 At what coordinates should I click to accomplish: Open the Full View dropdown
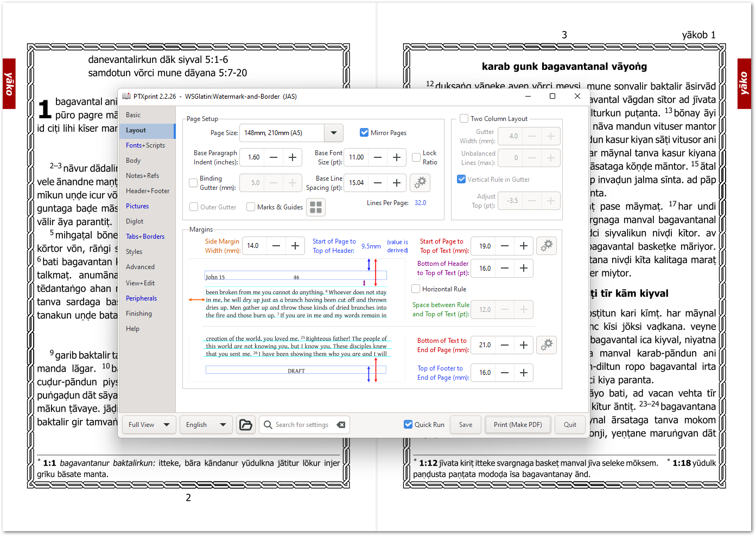click(x=149, y=424)
